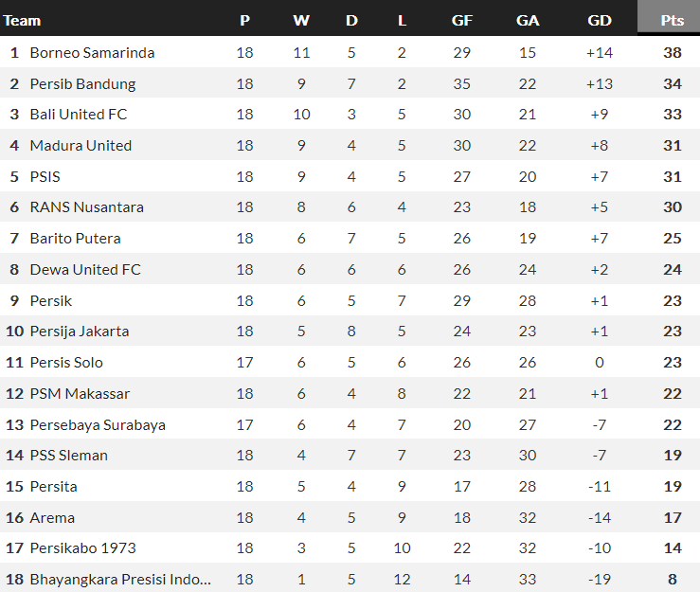Select Bali United FC in standings
Screen dimensions: 700x592
79,115
